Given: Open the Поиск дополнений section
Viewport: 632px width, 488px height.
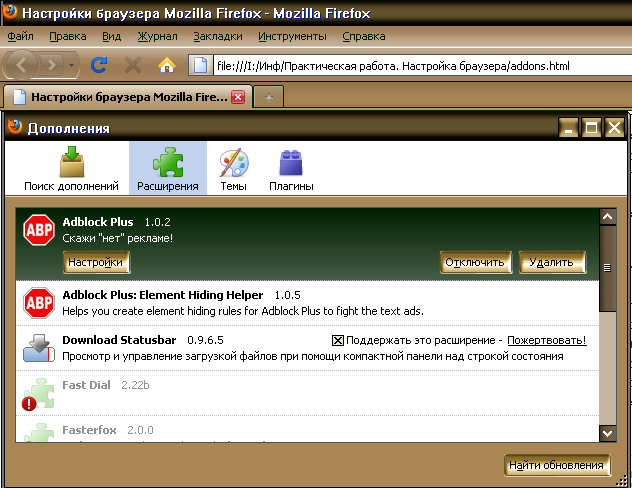Looking at the screenshot, I should click(71, 168).
